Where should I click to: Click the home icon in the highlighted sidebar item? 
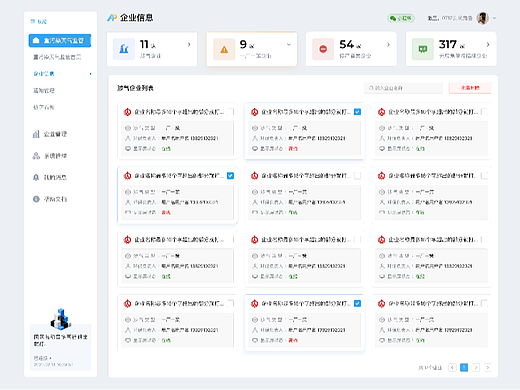click(x=36, y=41)
